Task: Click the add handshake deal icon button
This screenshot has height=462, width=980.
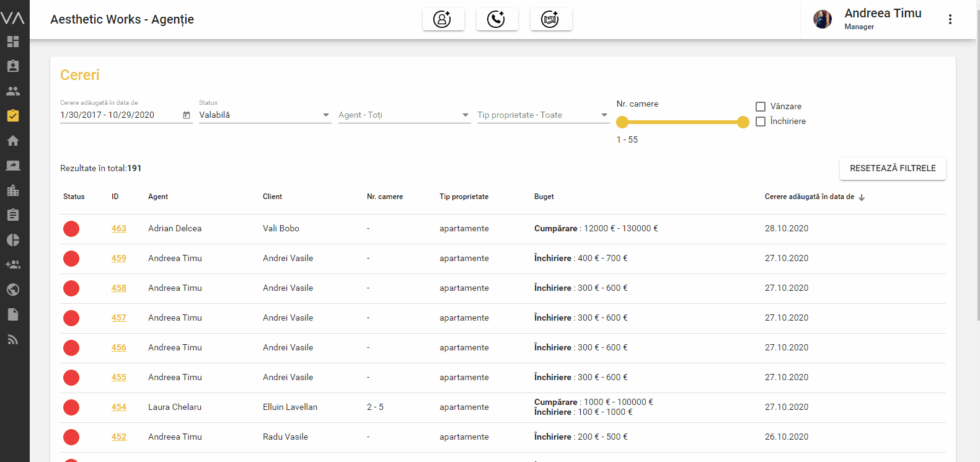Action: 550,19
